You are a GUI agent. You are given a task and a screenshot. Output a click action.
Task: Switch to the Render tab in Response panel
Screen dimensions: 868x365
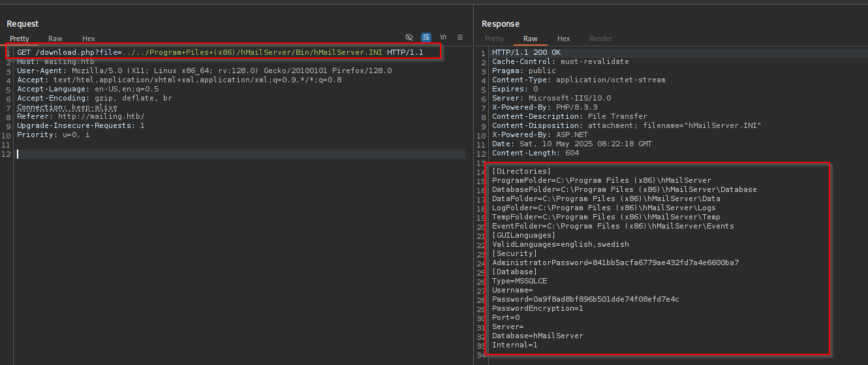pos(601,39)
